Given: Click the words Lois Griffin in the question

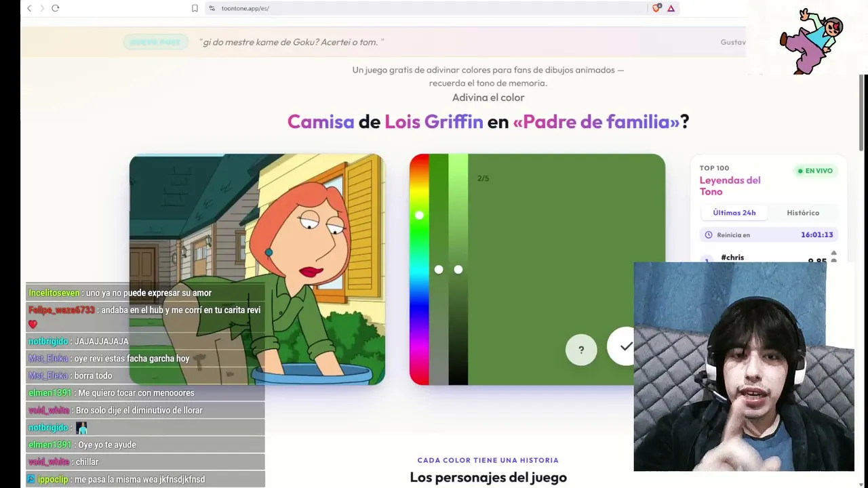Looking at the screenshot, I should pyautogui.click(x=434, y=121).
